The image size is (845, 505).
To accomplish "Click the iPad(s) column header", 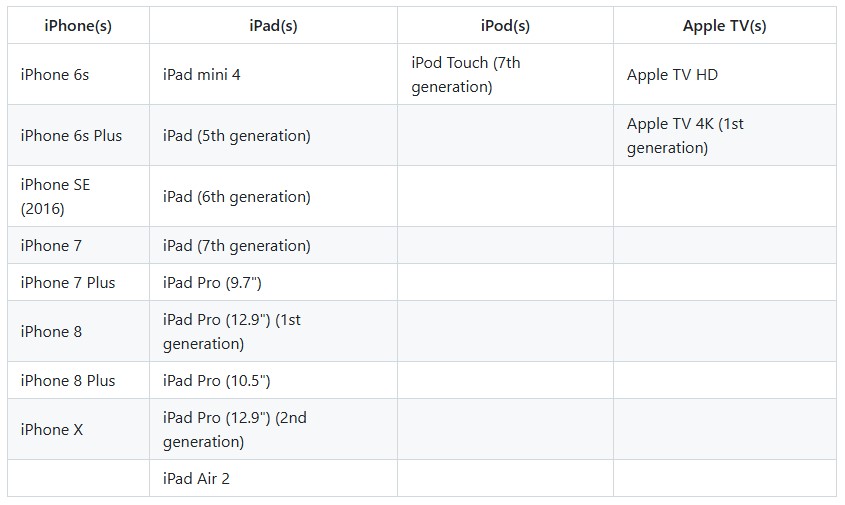I will point(273,26).
